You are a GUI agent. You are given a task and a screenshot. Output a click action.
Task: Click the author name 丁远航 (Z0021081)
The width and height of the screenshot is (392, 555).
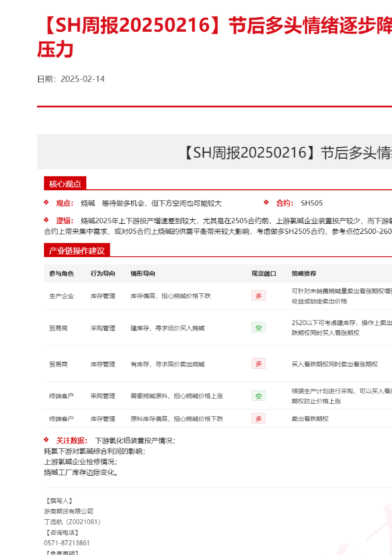point(72,522)
